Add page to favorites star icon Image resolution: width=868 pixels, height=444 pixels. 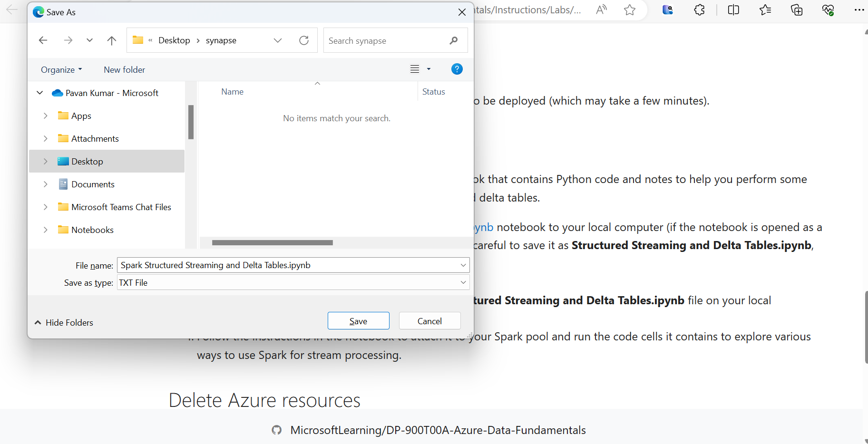pos(630,10)
